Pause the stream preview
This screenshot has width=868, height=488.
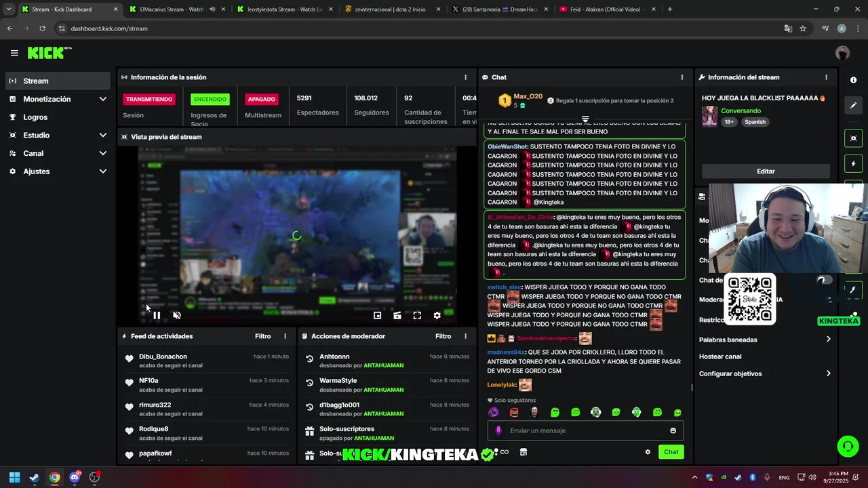[157, 315]
